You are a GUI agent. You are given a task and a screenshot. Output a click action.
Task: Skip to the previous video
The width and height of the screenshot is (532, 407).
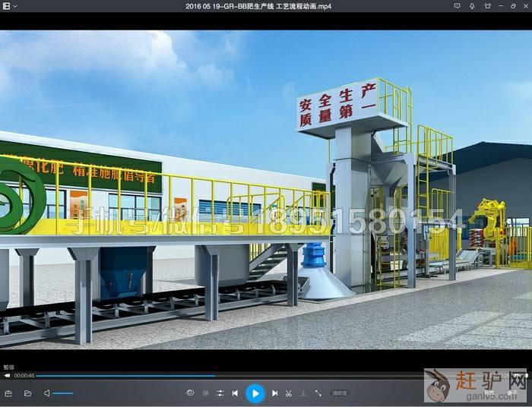[235, 393]
